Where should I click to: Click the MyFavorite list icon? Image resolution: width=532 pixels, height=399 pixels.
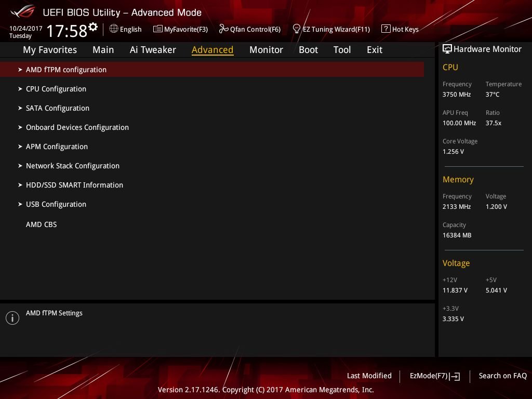click(158, 29)
